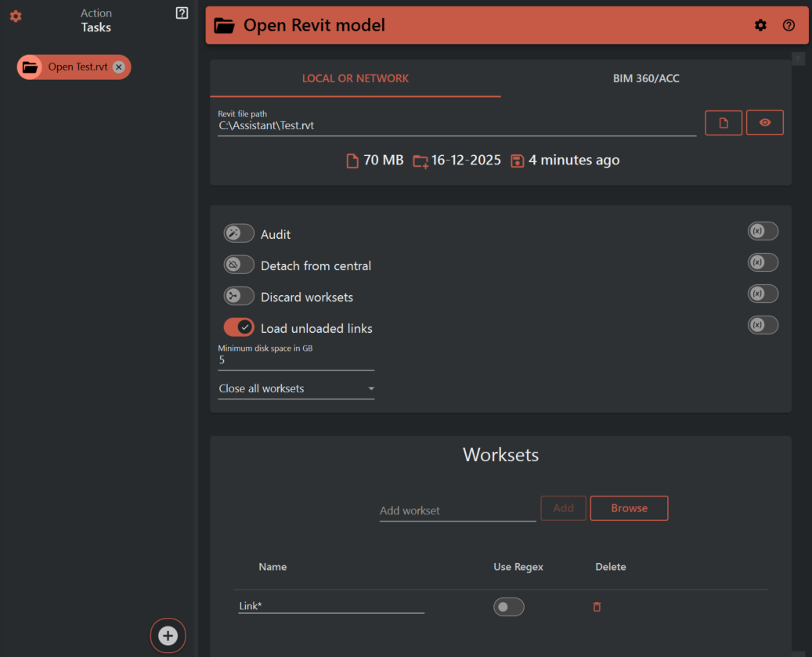
Task: Toggle Use Regex for Link* workset
Action: click(x=508, y=607)
